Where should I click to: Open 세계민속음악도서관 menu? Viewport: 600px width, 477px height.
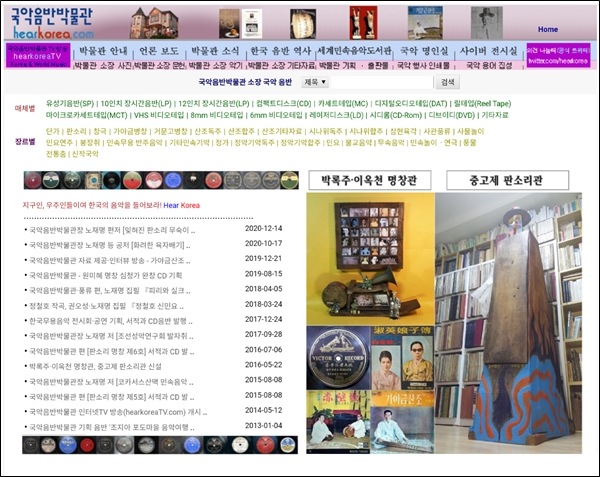354,51
